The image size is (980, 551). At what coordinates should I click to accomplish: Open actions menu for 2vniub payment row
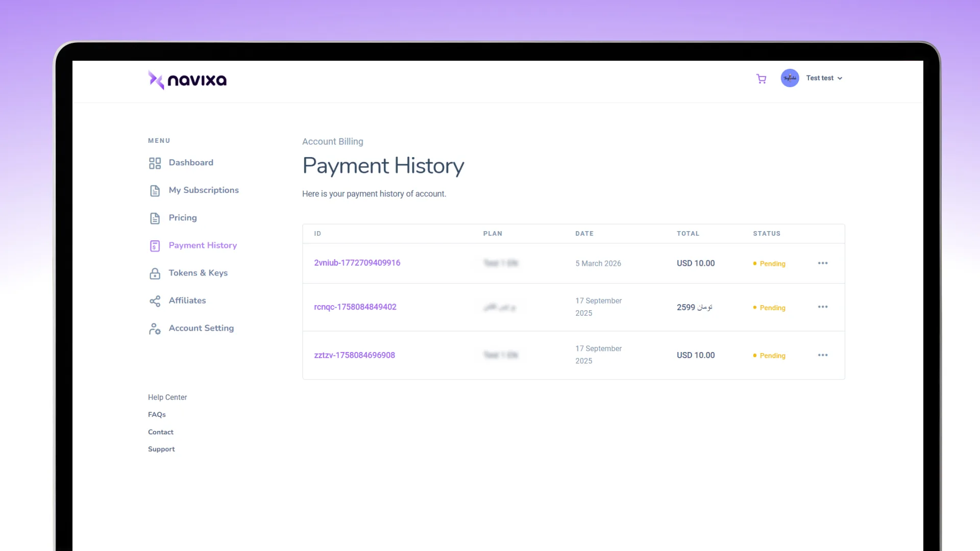pyautogui.click(x=823, y=263)
